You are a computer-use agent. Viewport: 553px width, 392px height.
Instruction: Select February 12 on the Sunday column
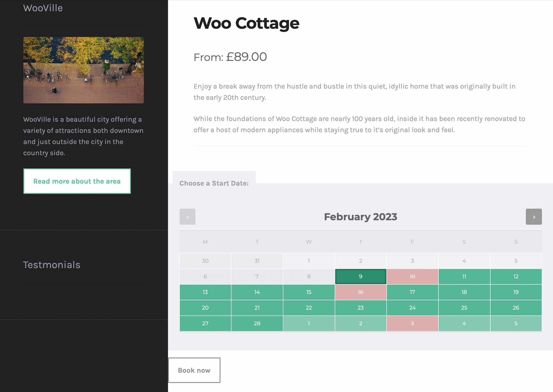516,276
